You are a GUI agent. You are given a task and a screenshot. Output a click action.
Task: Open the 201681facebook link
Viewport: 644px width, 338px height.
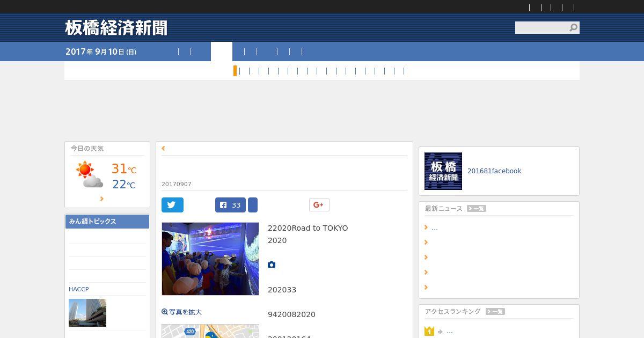pyautogui.click(x=494, y=171)
